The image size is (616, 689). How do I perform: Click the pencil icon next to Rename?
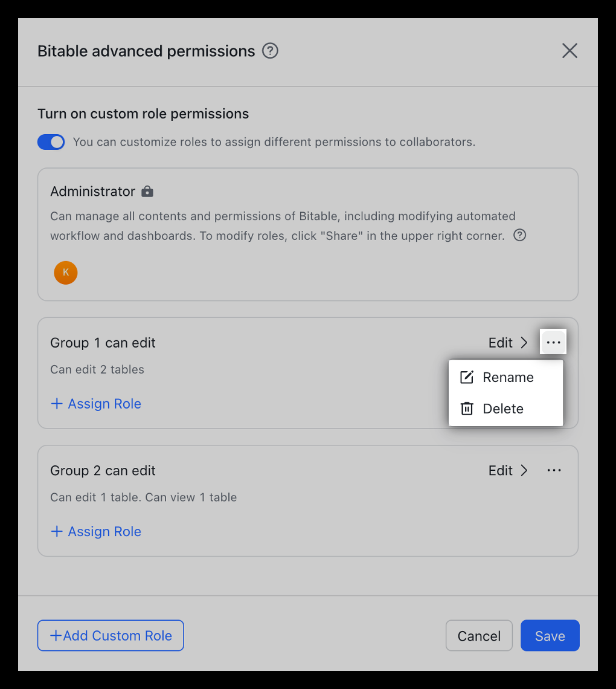coord(467,377)
